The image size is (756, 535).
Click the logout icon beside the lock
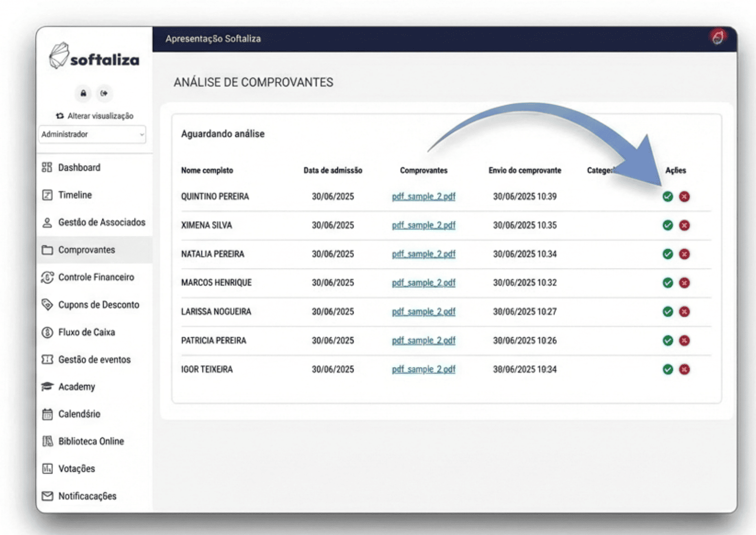(x=104, y=93)
